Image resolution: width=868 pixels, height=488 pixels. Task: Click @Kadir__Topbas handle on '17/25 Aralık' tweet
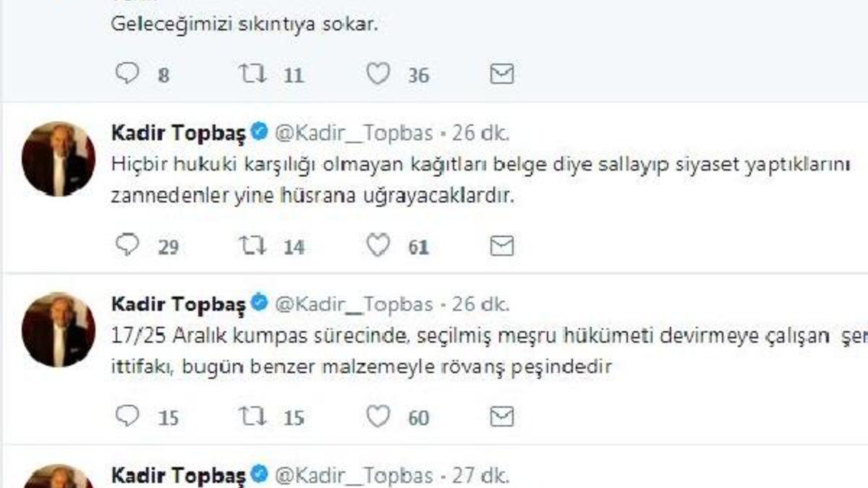coord(354,304)
